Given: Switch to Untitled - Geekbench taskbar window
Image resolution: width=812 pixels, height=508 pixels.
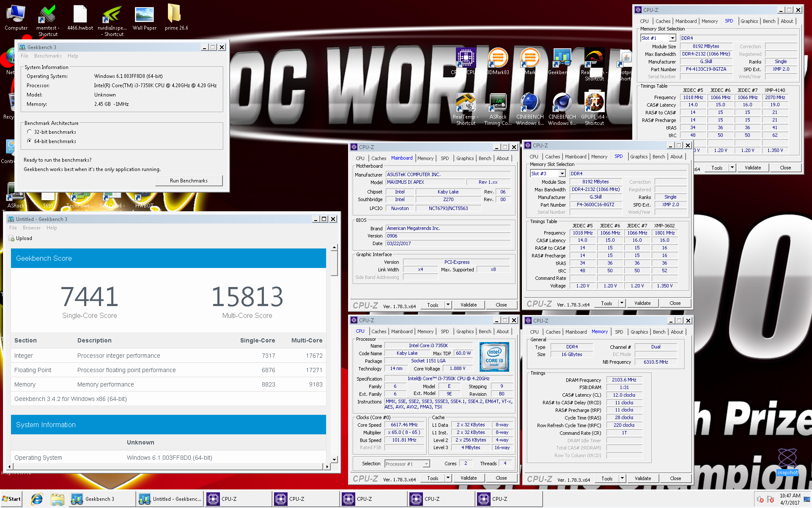Looking at the screenshot, I should [x=170, y=499].
